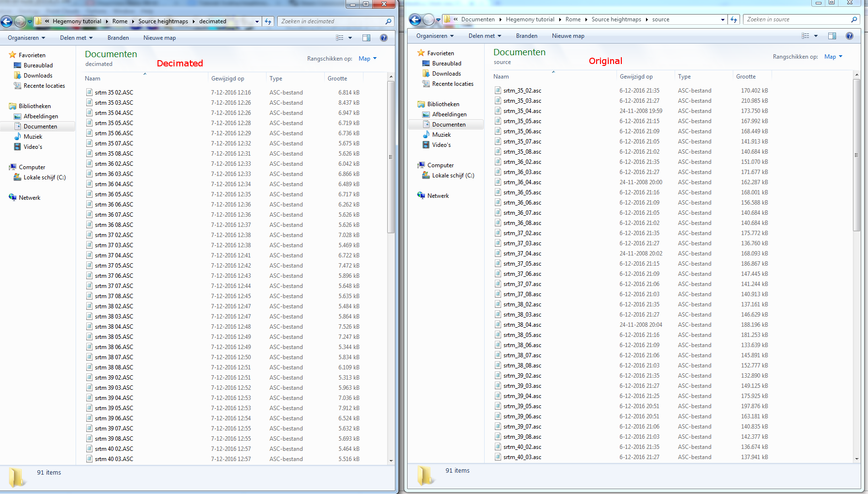Expand address history dropdown in decimated window

(257, 21)
